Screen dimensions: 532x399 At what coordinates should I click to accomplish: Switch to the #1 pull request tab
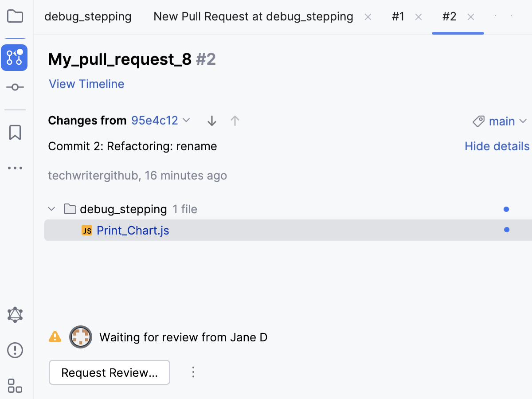point(398,17)
